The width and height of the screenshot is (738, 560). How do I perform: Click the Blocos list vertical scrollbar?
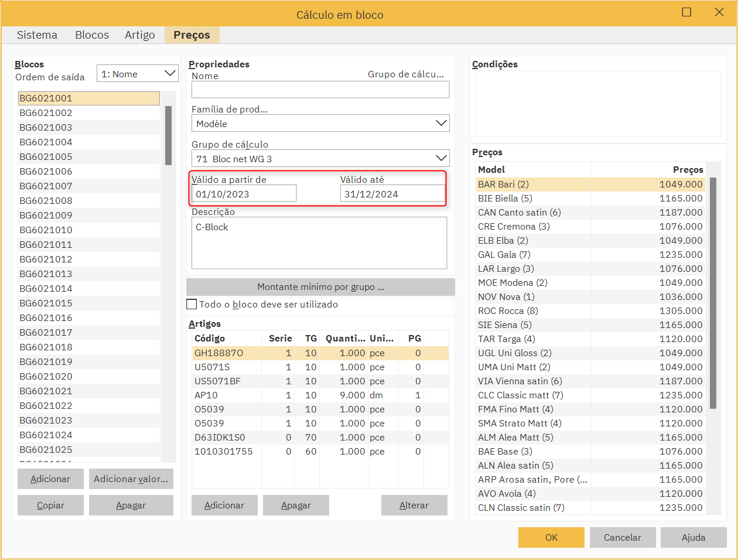pyautogui.click(x=168, y=136)
